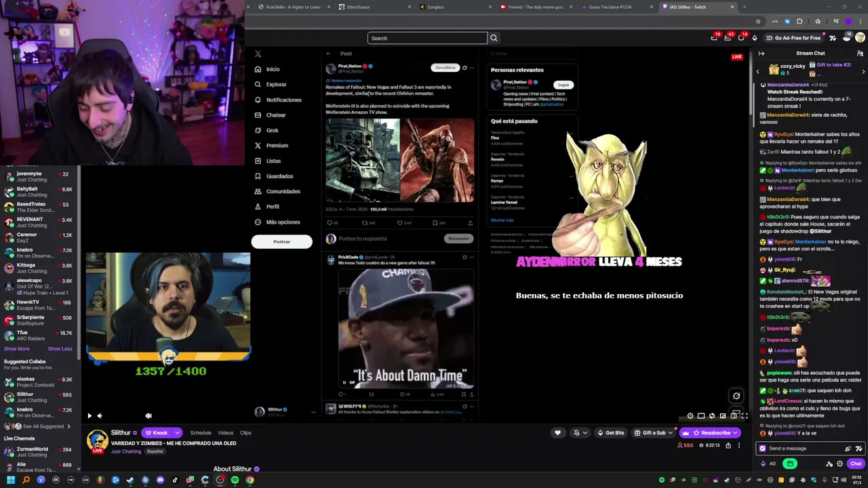The image size is (868, 488).
Task: Mute the stream volume speaker icon
Action: [x=100, y=415]
